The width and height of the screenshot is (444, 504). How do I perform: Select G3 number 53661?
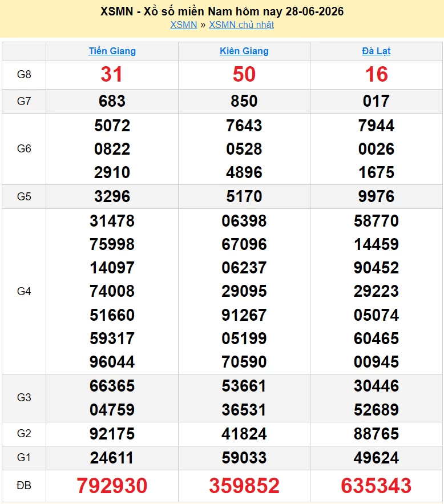(244, 386)
